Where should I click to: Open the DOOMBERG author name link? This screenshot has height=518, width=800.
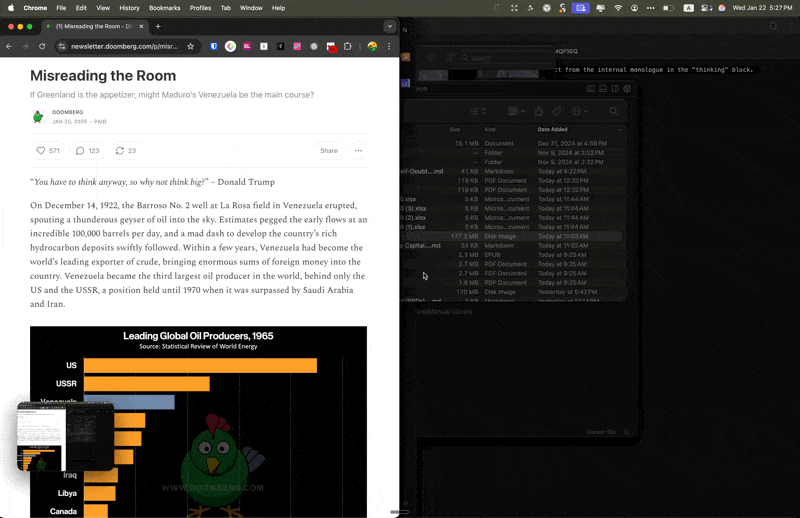click(67, 112)
